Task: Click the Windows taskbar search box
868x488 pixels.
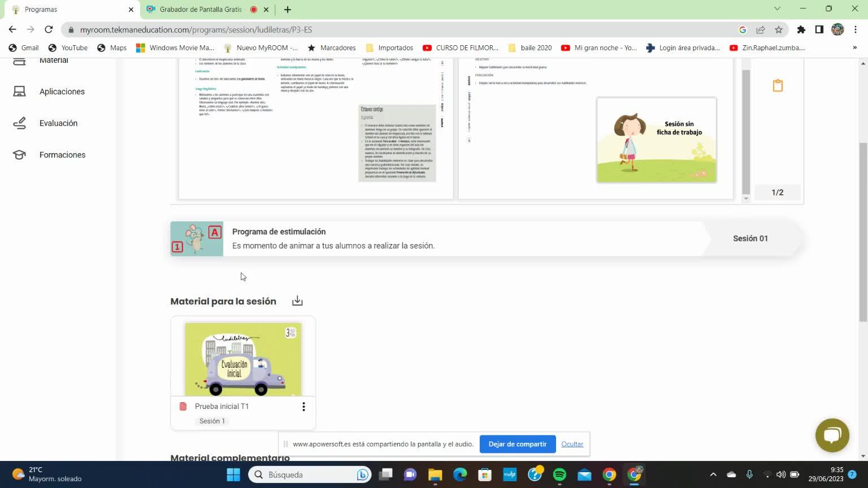Action: pos(310,474)
